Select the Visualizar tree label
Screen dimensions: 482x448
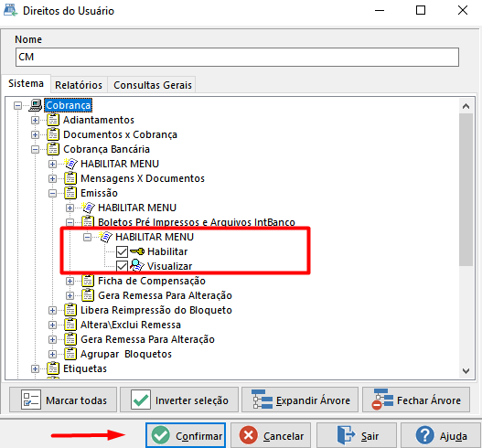[x=170, y=266]
